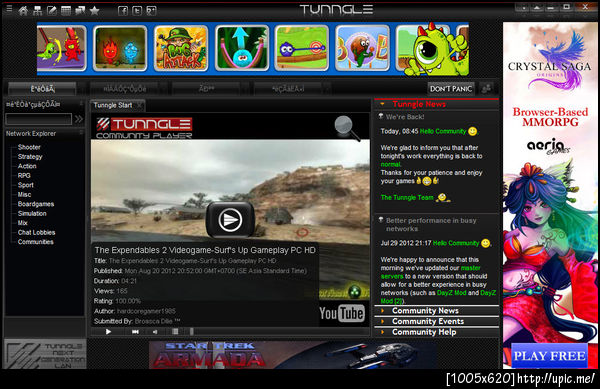Click Play Free on Crystal Saga ad

549,356
